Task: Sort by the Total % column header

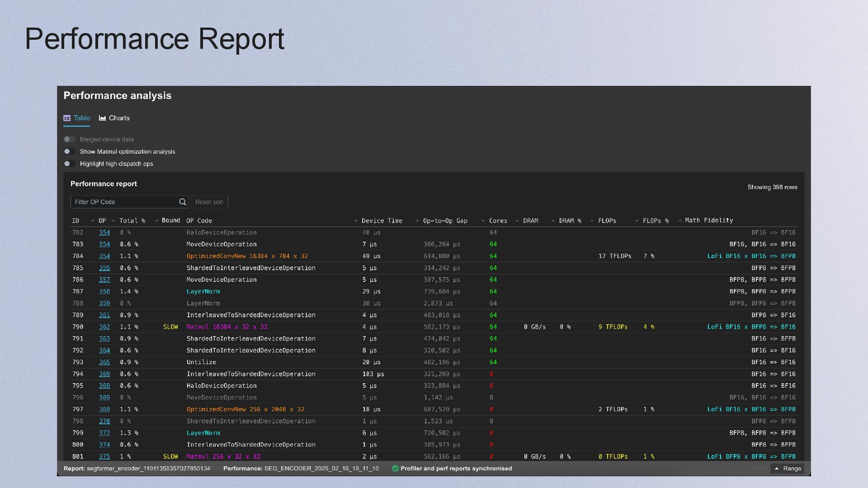Action: tap(132, 221)
